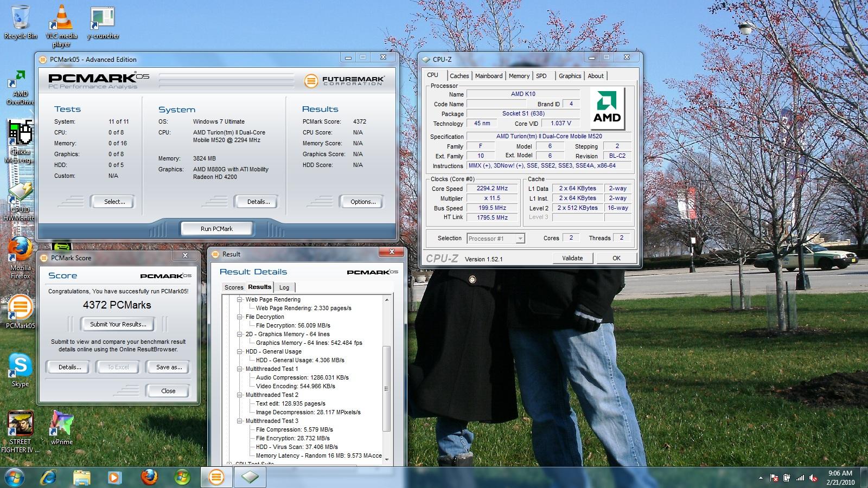Switch to the Log tab in Result Details
This screenshot has height=488, width=868.
[284, 287]
